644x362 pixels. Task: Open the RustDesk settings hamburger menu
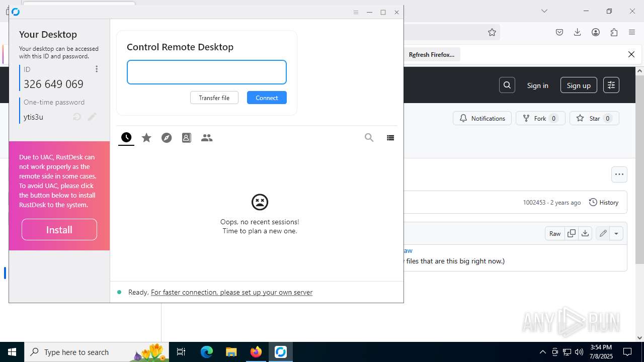pyautogui.click(x=356, y=12)
